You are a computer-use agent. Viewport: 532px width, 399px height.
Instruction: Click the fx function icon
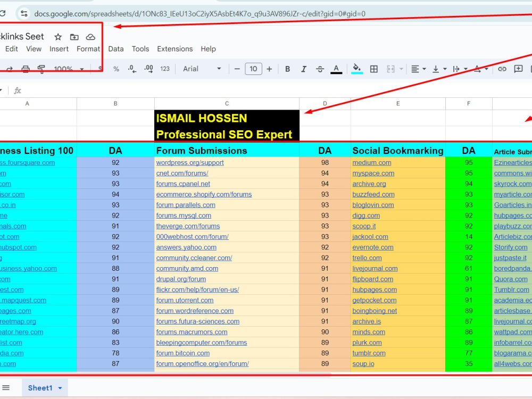pyautogui.click(x=18, y=90)
